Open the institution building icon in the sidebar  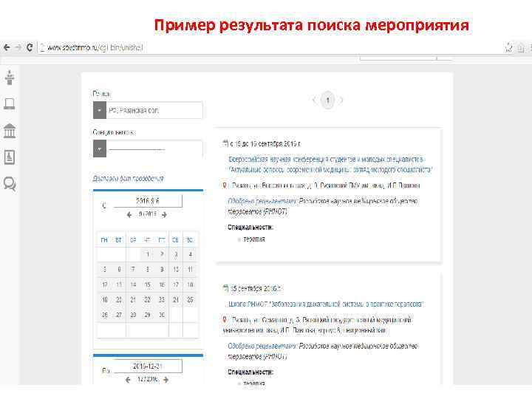pyautogui.click(x=10, y=131)
